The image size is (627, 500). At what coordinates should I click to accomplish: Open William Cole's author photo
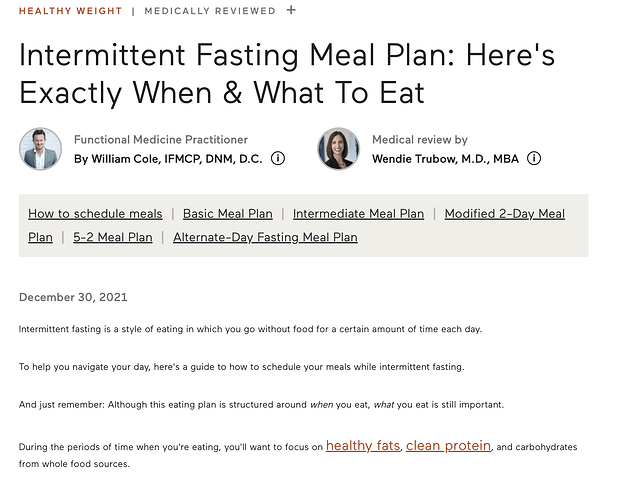(40, 149)
